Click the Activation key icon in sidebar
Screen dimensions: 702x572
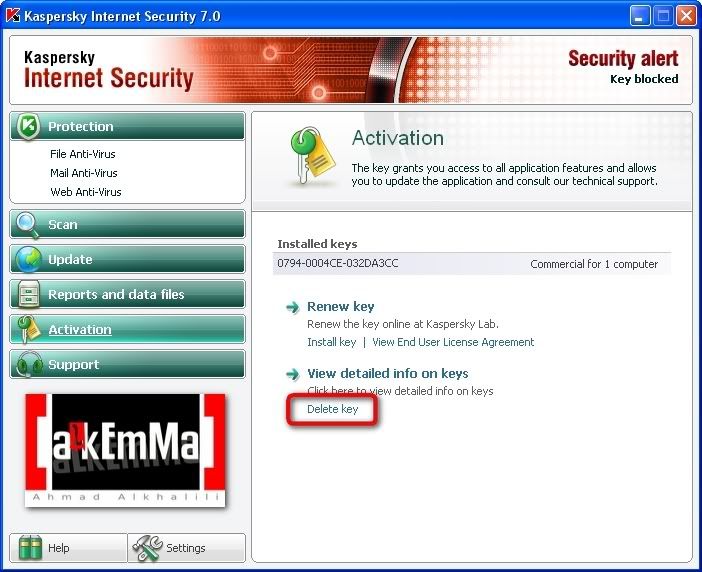click(28, 329)
